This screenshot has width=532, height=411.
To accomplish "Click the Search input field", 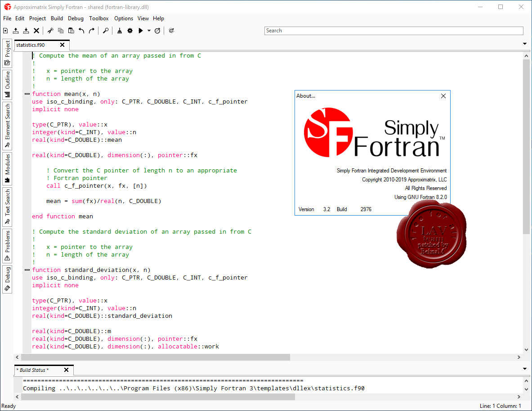I will 393,31.
